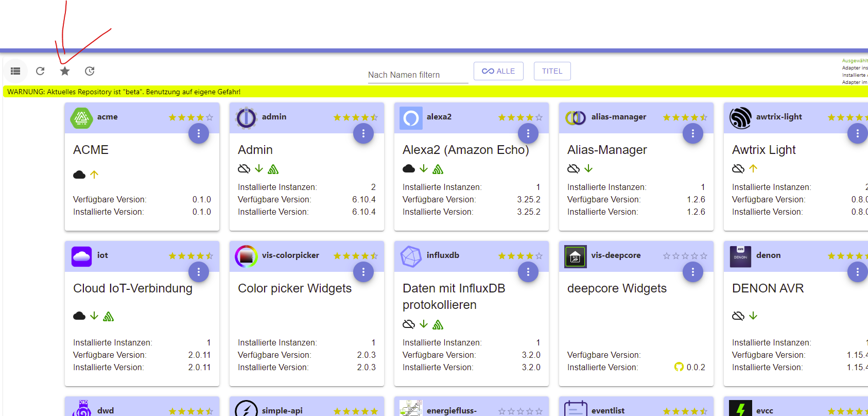Click the green signal icon on the Cloud IoT-Verbindung card

[109, 316]
